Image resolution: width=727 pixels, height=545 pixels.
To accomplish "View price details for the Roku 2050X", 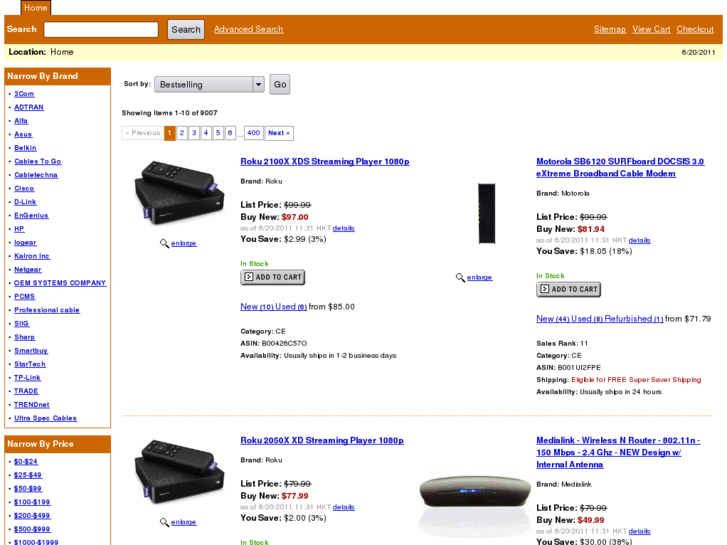I will (x=344, y=507).
